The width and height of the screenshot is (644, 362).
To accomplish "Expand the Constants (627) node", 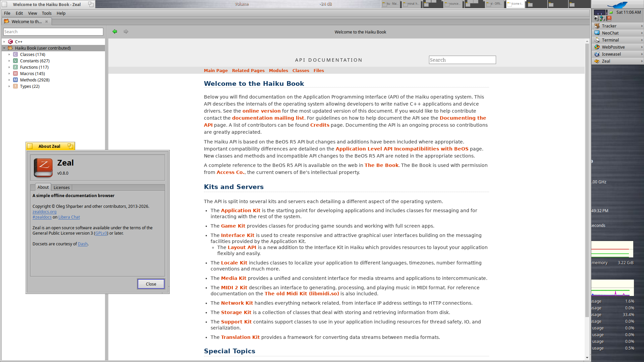I will [x=9, y=61].
